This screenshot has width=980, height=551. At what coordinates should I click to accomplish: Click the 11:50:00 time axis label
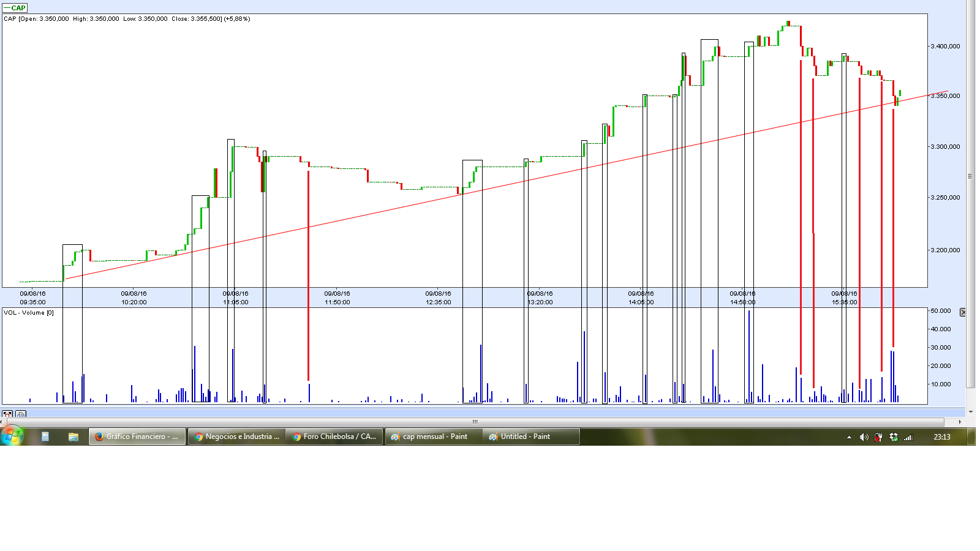pos(337,302)
